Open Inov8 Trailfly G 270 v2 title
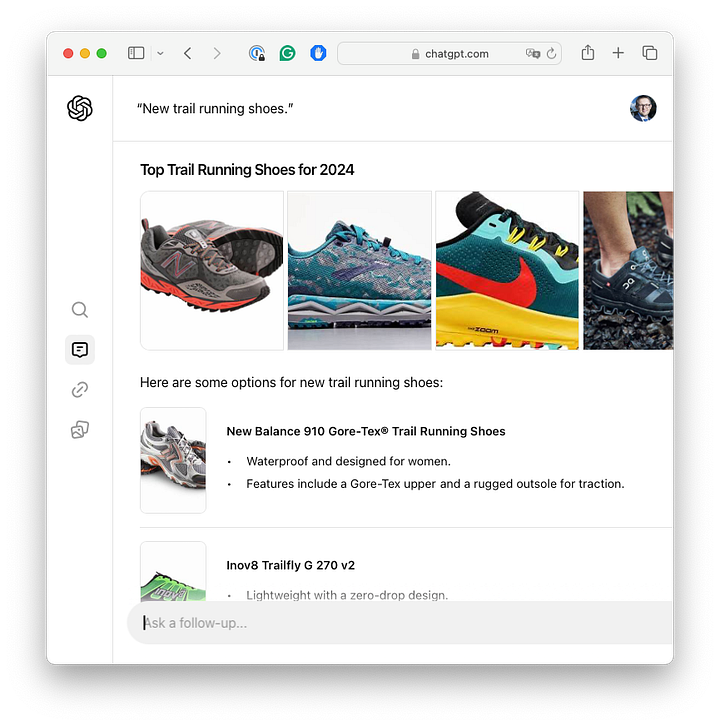 click(291, 565)
